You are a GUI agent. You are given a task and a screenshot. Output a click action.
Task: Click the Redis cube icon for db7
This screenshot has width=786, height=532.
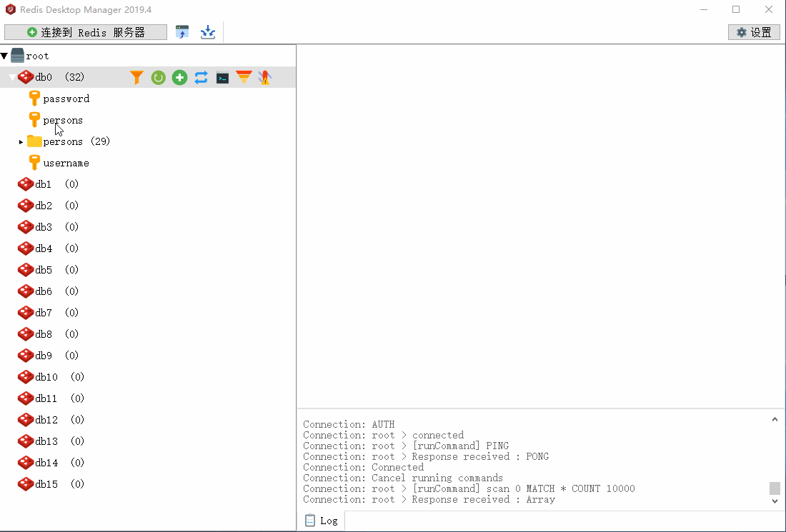[x=26, y=313]
